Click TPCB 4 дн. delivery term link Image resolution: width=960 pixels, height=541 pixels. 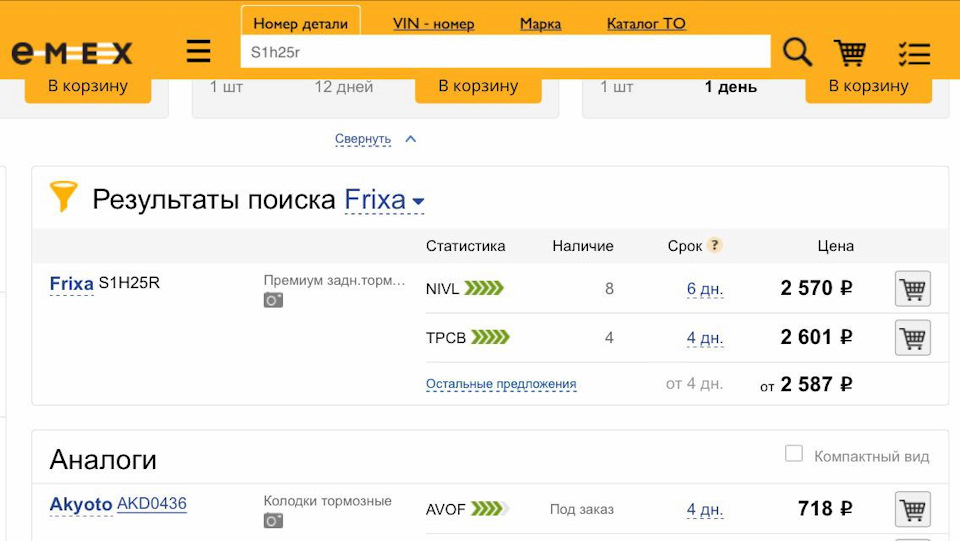coord(705,337)
